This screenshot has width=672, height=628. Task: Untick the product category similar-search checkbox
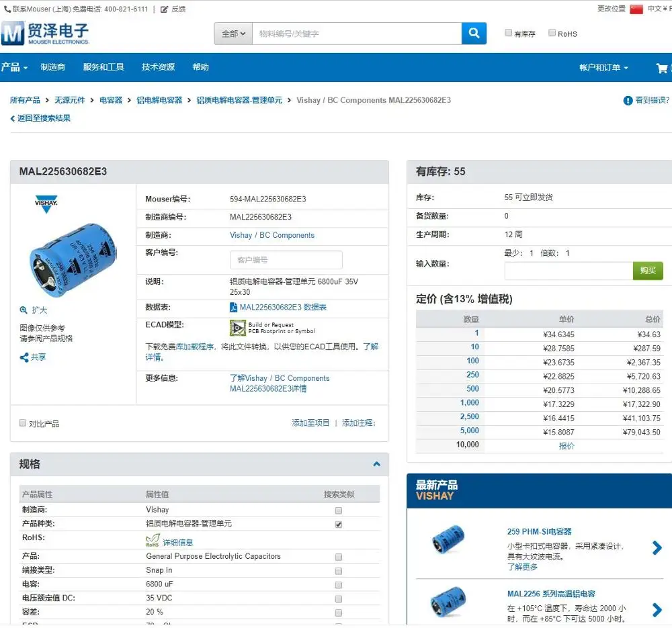[339, 525]
